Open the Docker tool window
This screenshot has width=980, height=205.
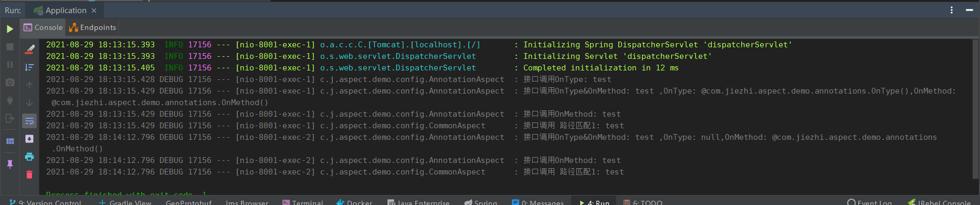(354, 202)
